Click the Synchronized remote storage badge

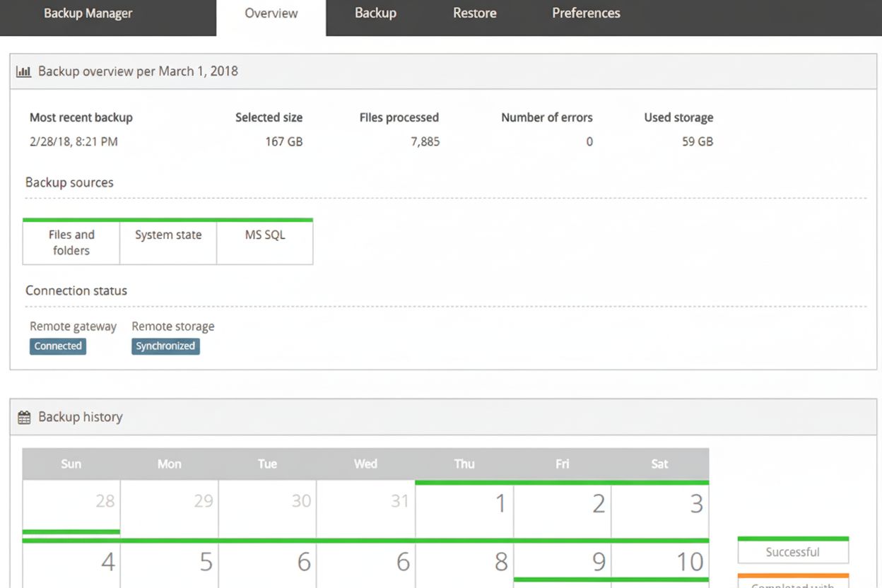(165, 346)
